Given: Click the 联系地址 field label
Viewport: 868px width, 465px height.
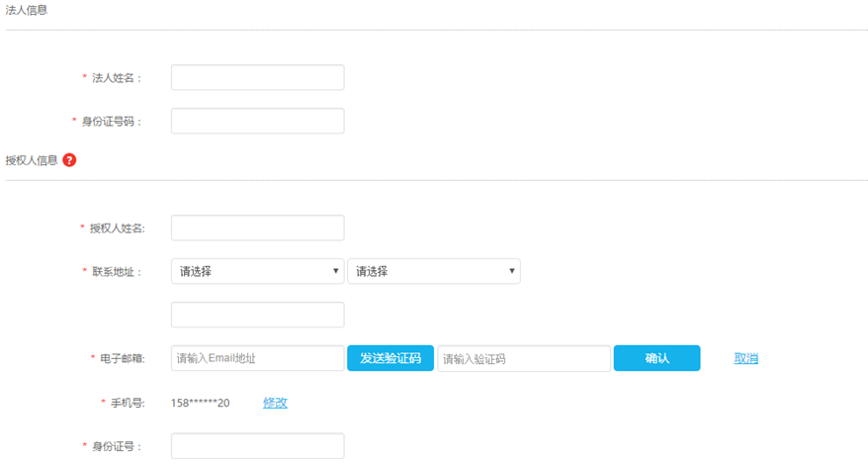Looking at the screenshot, I should click(117, 272).
